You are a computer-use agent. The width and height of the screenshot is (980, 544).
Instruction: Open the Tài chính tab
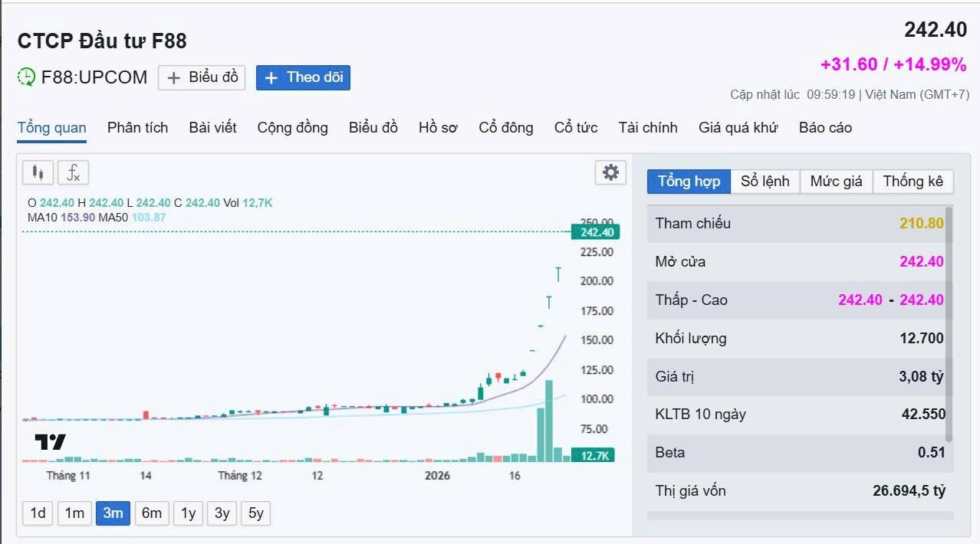click(648, 128)
